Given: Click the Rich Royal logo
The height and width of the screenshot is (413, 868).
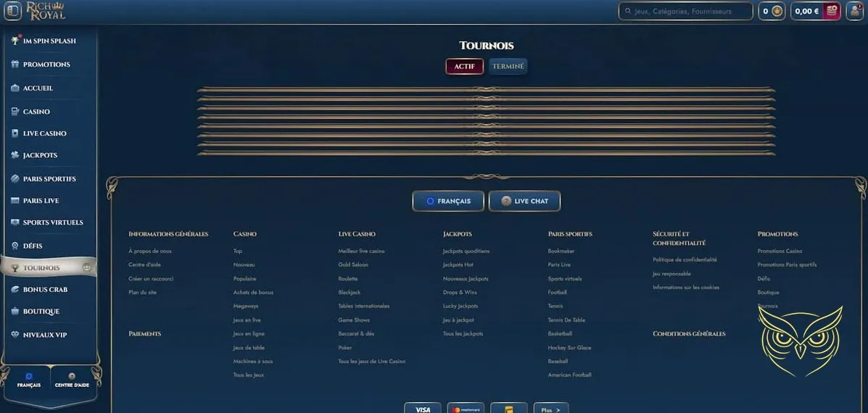Looking at the screenshot, I should (45, 11).
